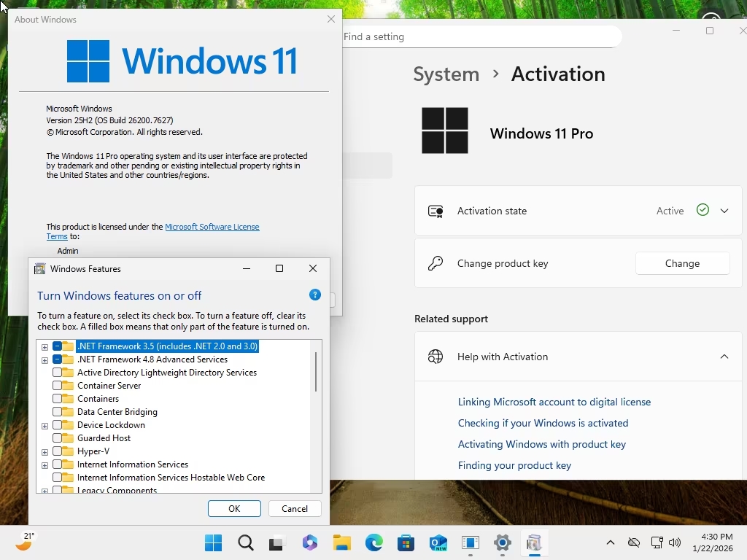747x560 pixels.
Task: Check the Containers feature checkbox
Action: 58,399
